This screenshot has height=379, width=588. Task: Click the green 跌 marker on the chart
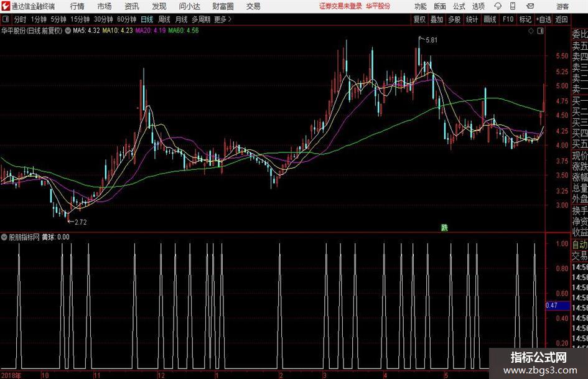tap(444, 227)
